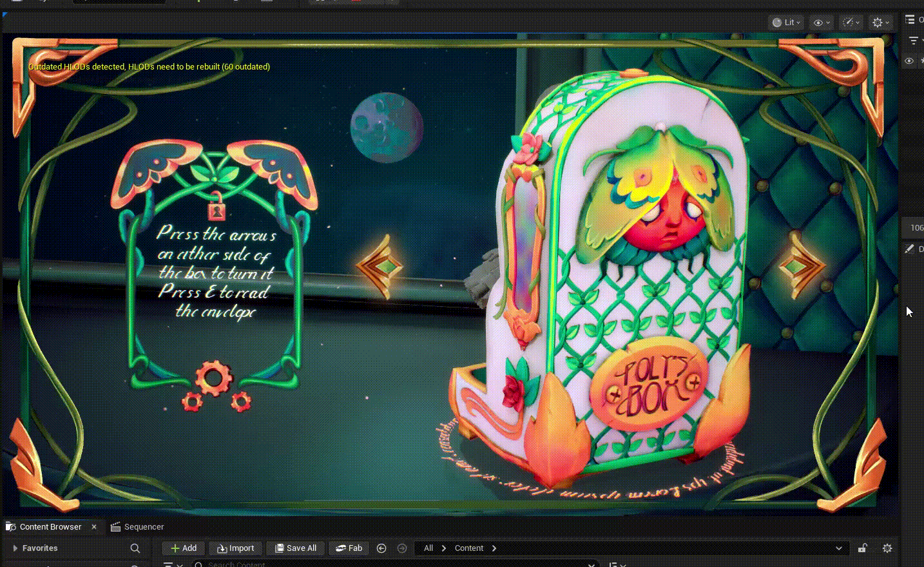Open the viewport Show flags eye dropdown

(x=821, y=23)
